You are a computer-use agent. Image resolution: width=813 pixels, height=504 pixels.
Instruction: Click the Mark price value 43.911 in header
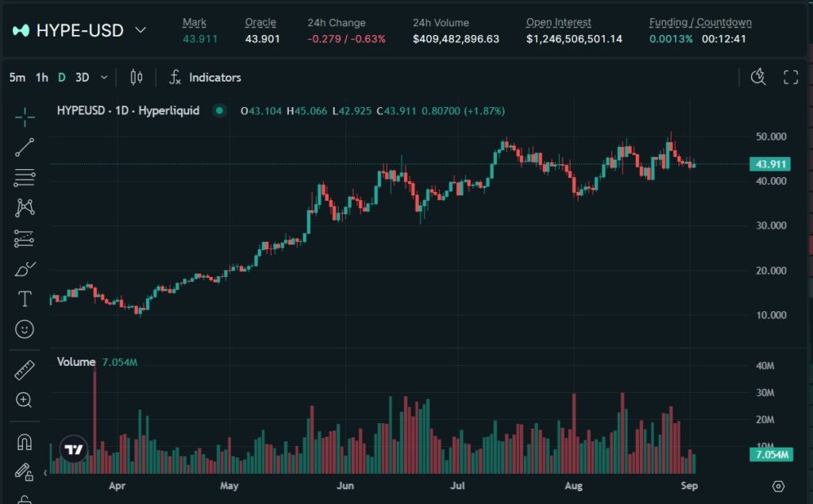click(200, 39)
